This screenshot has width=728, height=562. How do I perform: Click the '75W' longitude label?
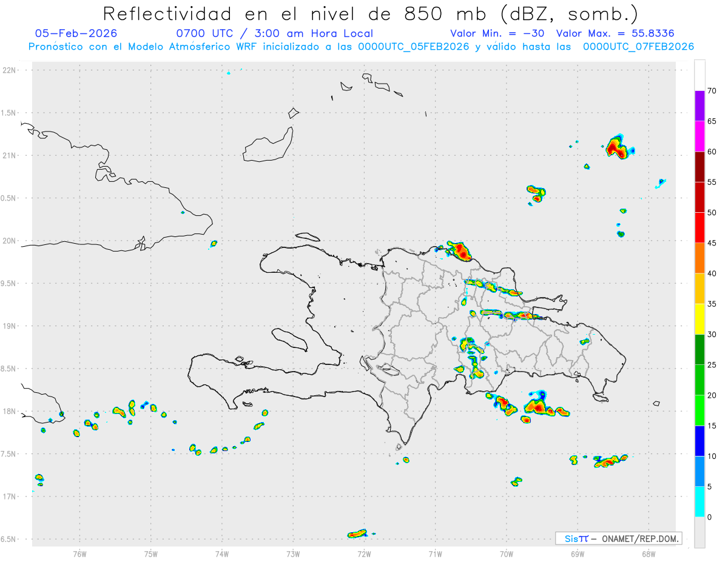150,554
